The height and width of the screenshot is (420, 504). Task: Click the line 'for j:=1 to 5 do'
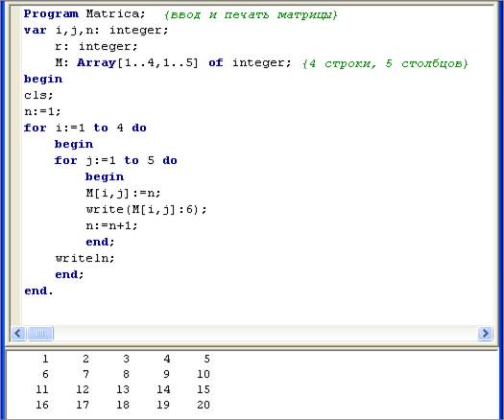click(x=116, y=160)
